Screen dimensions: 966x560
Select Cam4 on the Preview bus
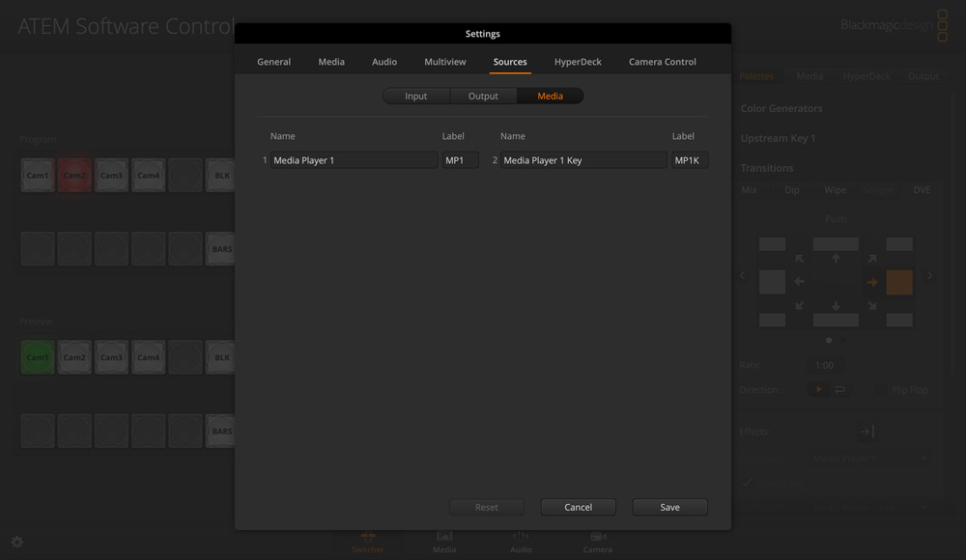pyautogui.click(x=149, y=357)
